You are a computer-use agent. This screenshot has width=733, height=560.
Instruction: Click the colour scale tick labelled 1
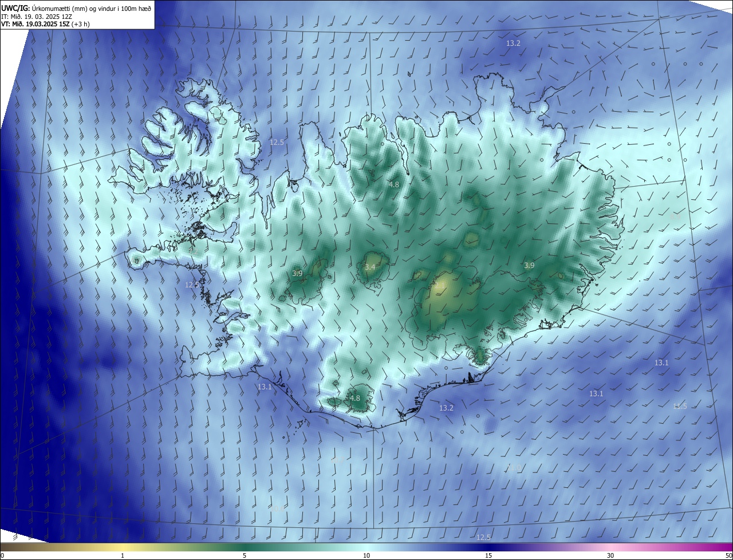pyautogui.click(x=123, y=555)
